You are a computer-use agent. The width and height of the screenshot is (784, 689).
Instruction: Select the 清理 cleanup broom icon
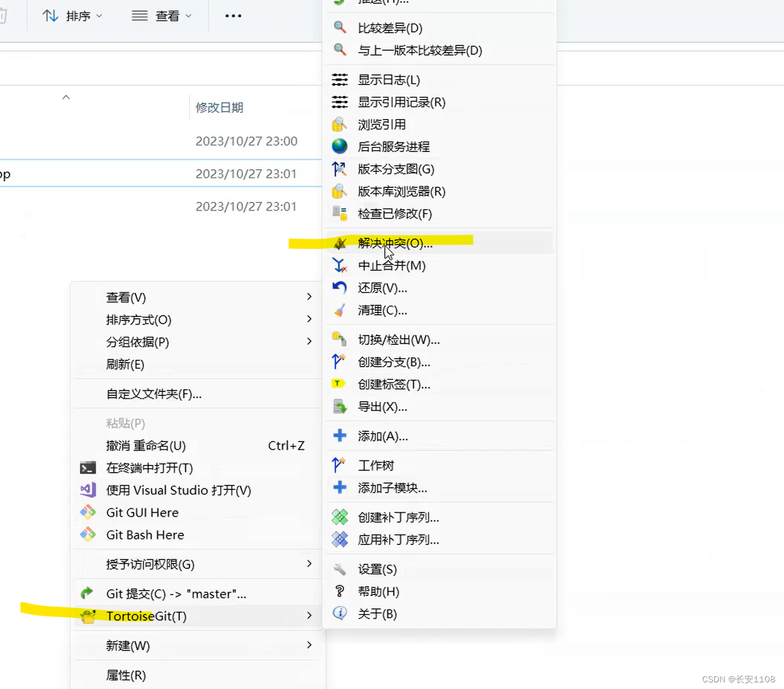340,310
